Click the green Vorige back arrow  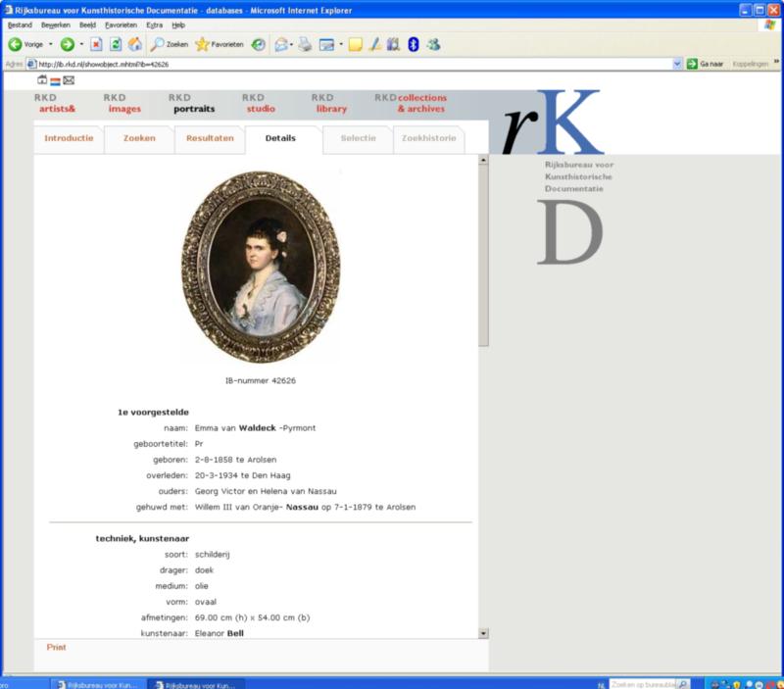coord(15,44)
